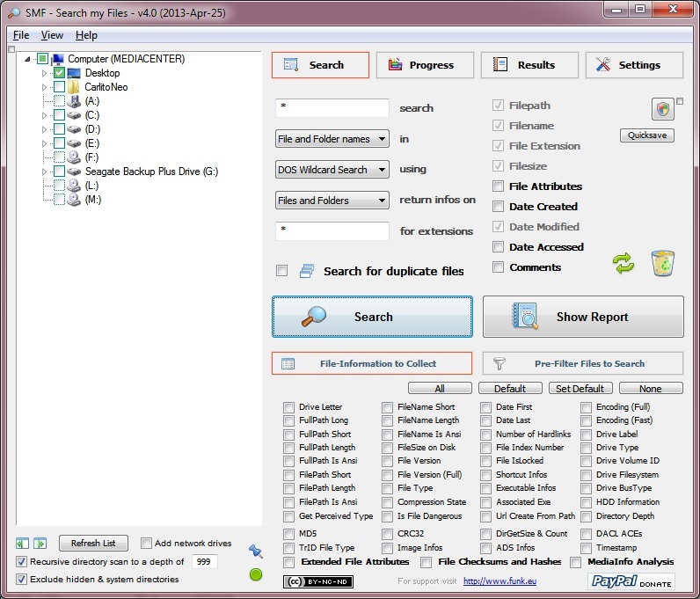This screenshot has height=599, width=700.
Task: Click the hard drive (D:) drive icon
Action: click(74, 129)
